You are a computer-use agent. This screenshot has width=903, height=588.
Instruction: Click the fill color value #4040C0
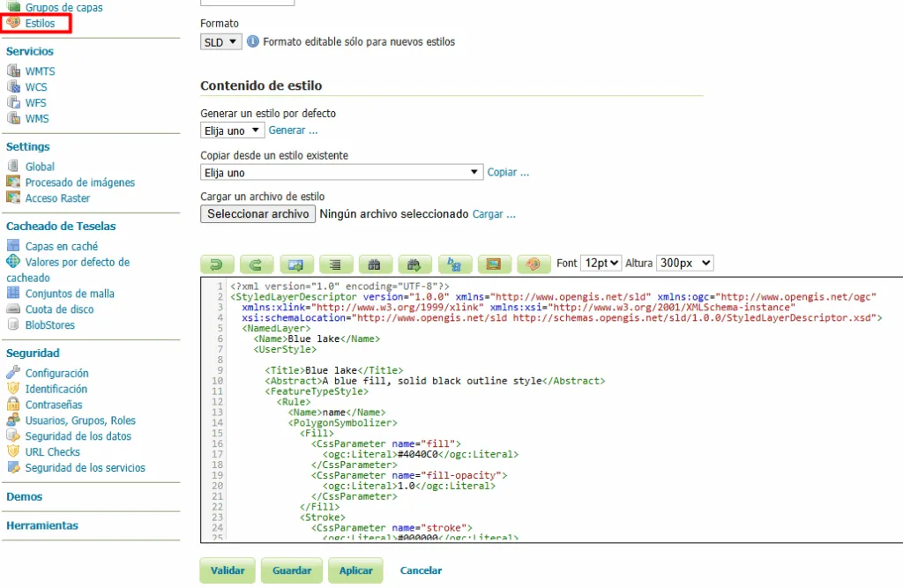pyautogui.click(x=418, y=454)
